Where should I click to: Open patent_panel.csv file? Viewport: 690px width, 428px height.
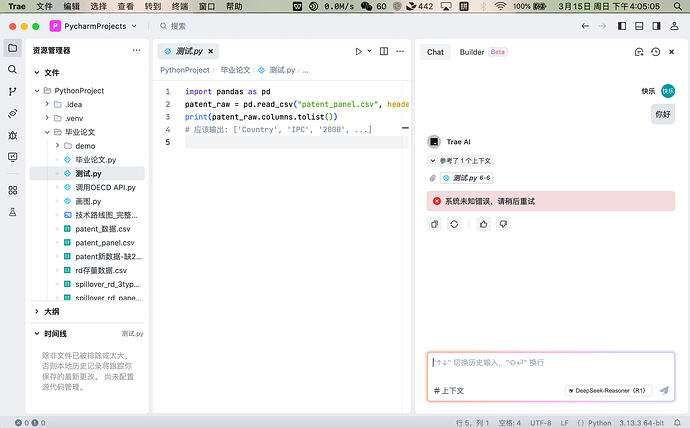105,242
